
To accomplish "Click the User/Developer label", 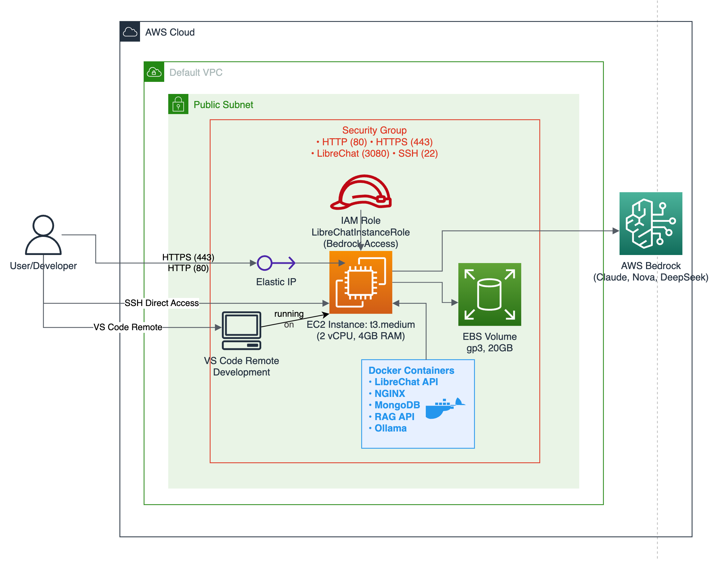I will 43,266.
